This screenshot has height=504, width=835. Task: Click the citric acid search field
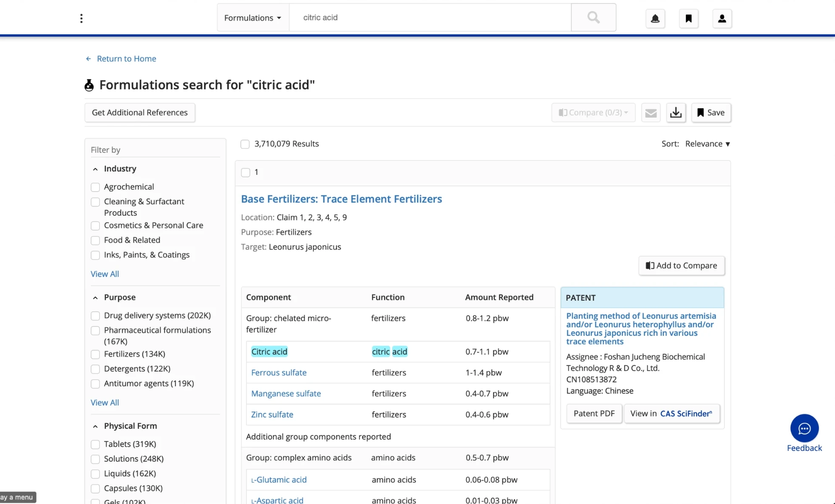pos(430,17)
